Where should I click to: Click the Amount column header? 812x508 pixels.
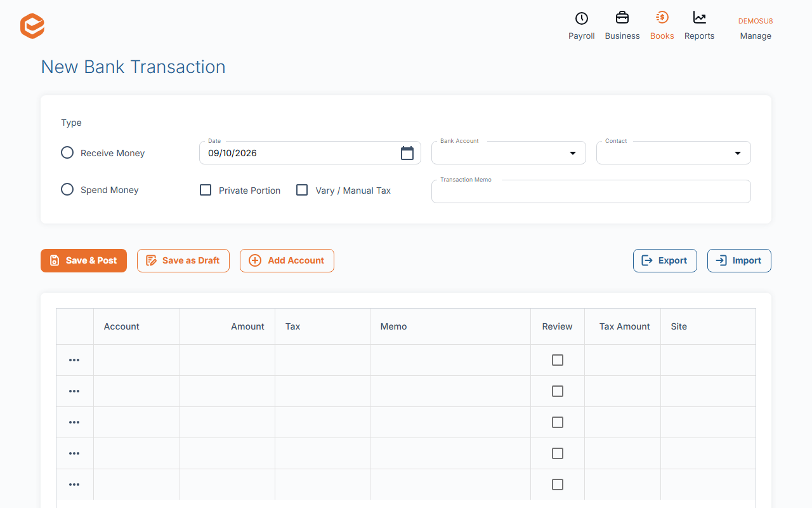(227, 326)
